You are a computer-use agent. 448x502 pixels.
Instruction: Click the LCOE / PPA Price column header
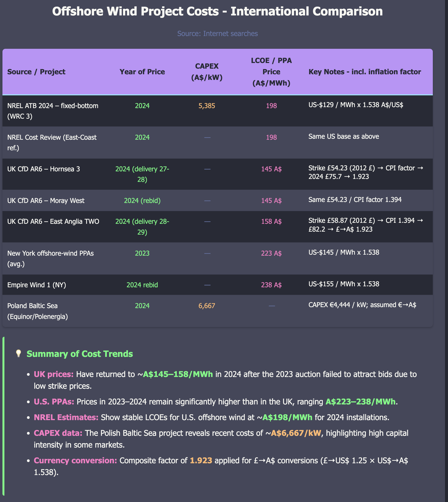[x=271, y=72]
